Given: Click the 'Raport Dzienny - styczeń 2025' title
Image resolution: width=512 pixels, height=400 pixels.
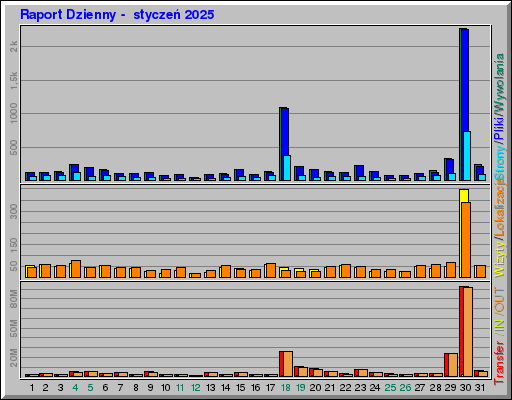Looking at the screenshot, I should 117,15.
